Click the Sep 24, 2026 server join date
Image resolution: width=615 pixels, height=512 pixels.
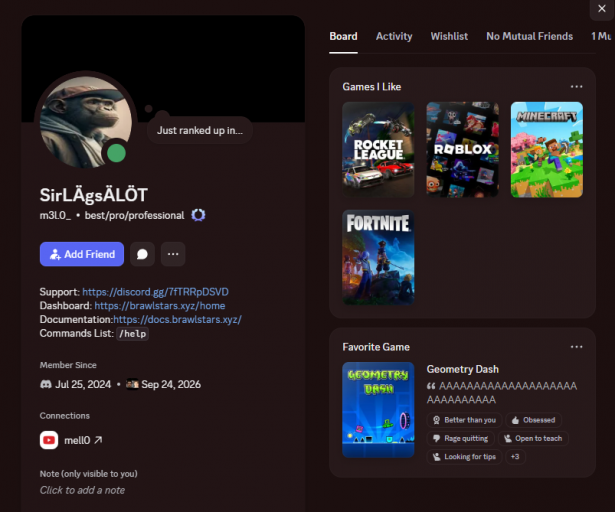[171, 384]
